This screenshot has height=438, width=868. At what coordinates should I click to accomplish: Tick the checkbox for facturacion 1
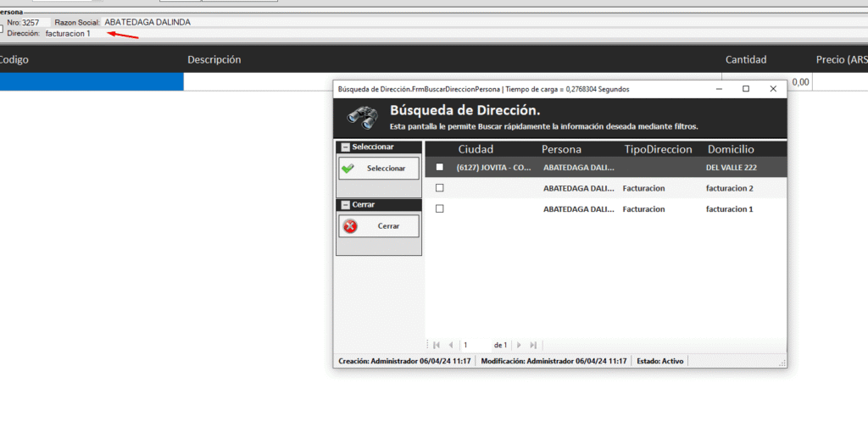coord(439,208)
